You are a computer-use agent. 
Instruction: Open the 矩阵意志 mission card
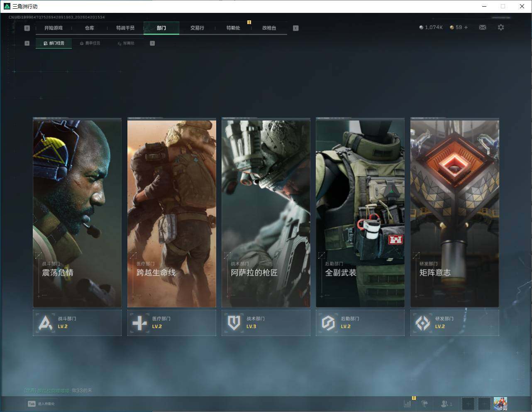[455, 213]
